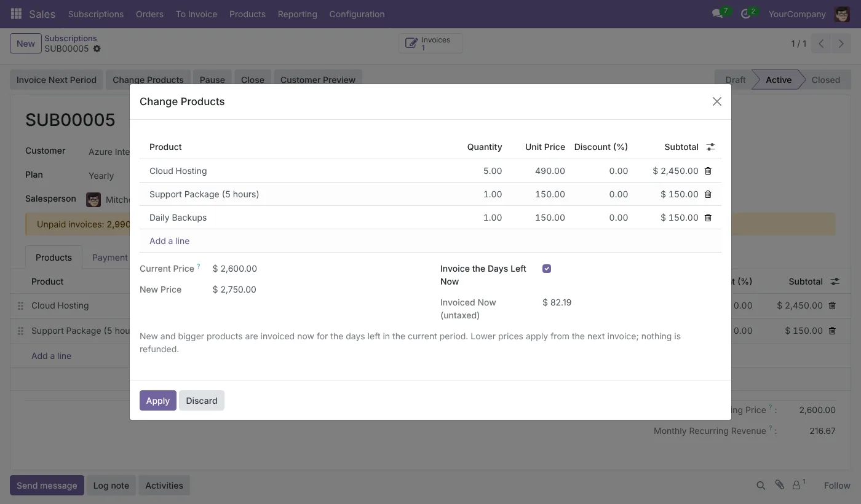Click the Discard button
The width and height of the screenshot is (861, 504).
click(x=202, y=400)
